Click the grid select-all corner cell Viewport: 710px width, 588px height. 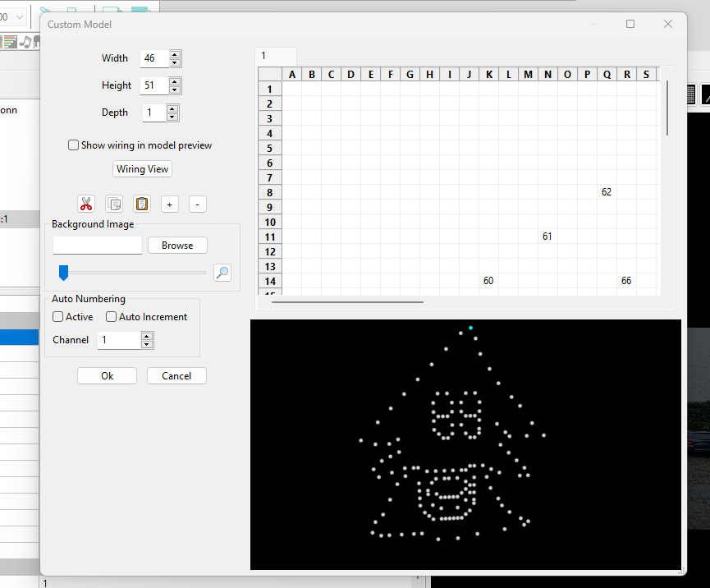pos(270,74)
